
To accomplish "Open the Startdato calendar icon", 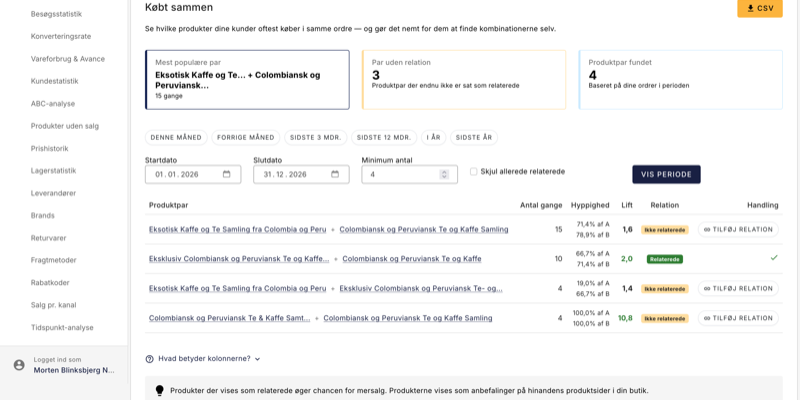I will pos(227,174).
